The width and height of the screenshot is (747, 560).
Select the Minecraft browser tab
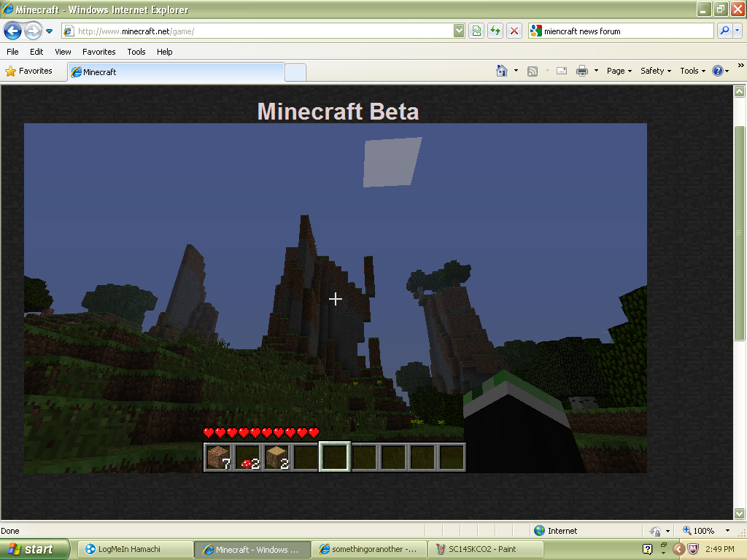(x=177, y=72)
